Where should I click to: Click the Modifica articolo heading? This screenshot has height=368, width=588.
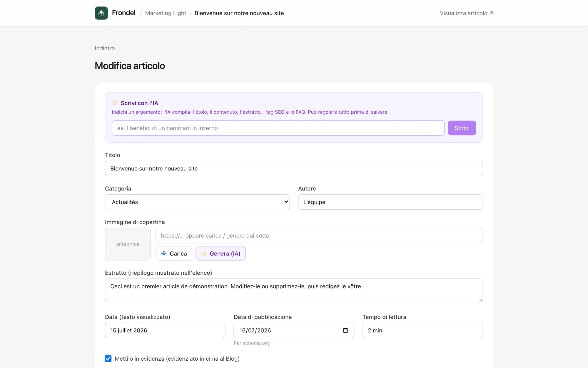tap(130, 66)
